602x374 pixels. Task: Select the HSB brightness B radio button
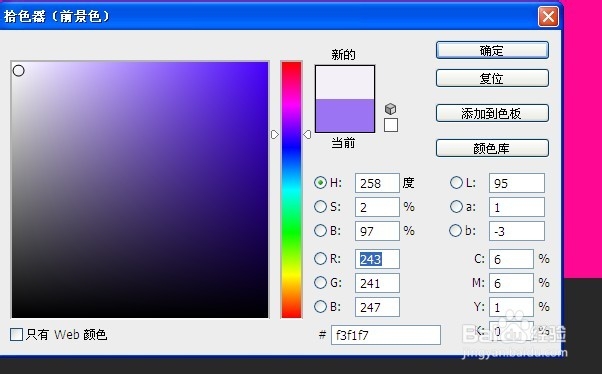tap(320, 230)
